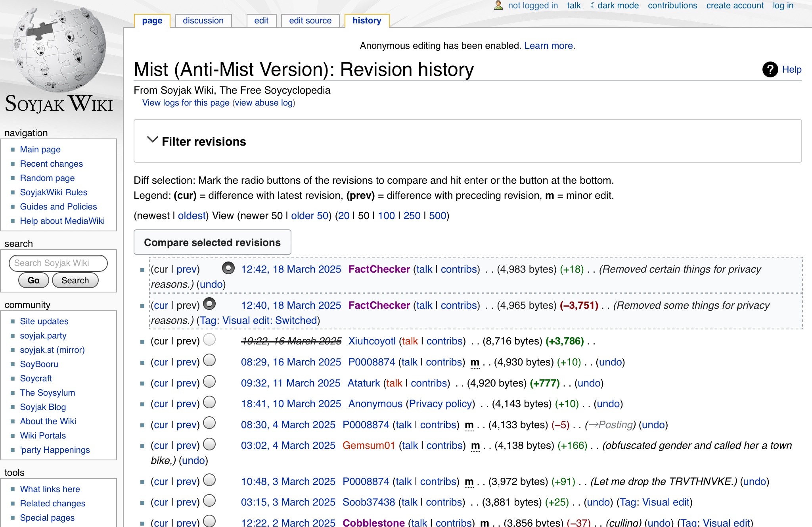The image size is (812, 527).
Task: Select radio for 10:48, 3 March 2025 revision
Action: (209, 480)
